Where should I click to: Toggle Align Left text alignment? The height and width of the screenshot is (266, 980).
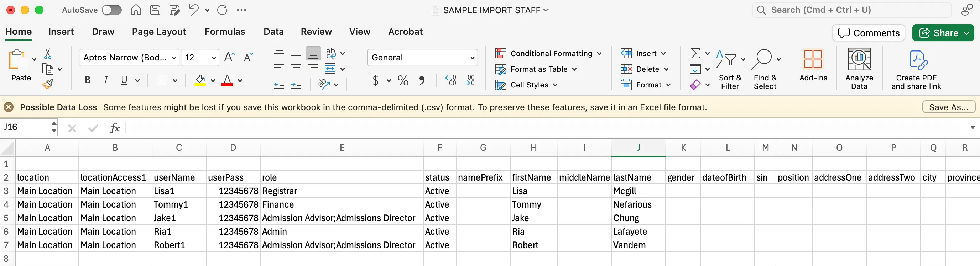[x=279, y=69]
